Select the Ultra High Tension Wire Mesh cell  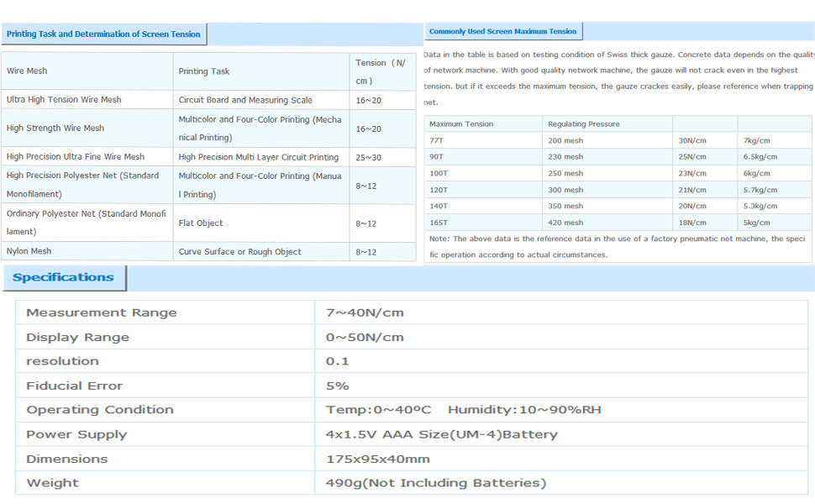pyautogui.click(x=64, y=100)
